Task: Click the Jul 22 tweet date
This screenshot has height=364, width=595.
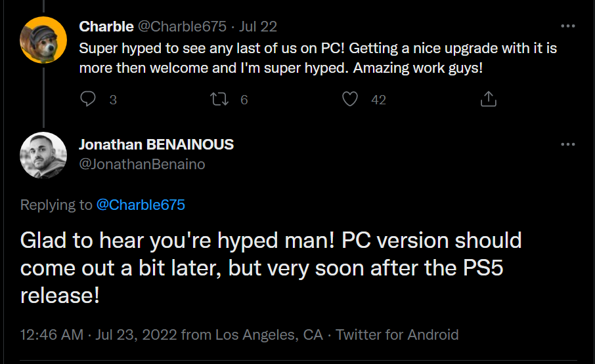Action: 259,26
